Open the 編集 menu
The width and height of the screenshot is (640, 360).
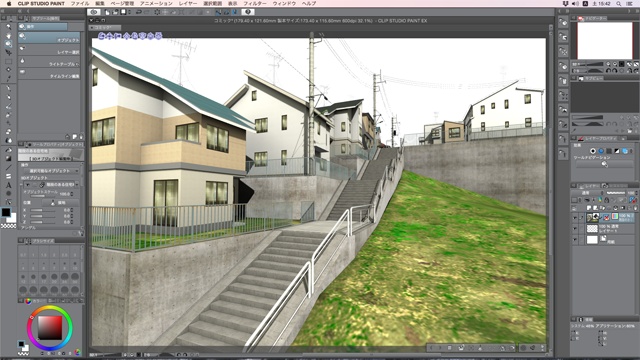pos(100,3)
